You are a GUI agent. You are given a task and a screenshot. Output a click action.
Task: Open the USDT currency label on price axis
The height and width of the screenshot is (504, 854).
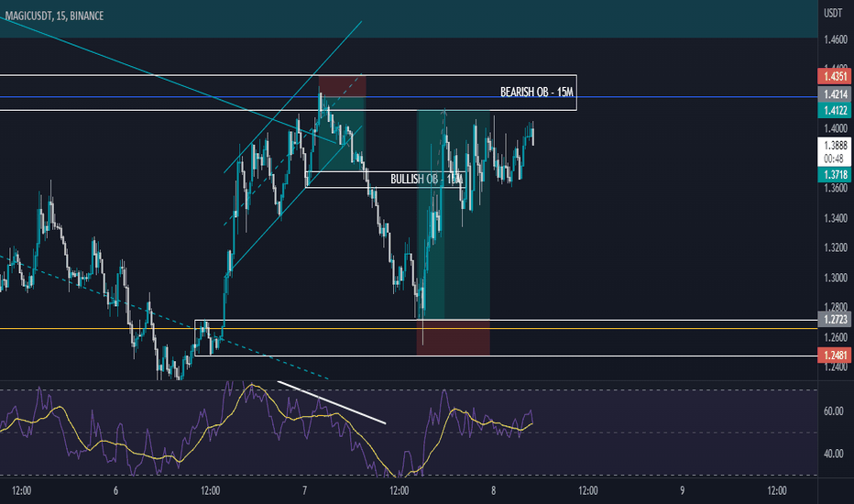coord(833,13)
